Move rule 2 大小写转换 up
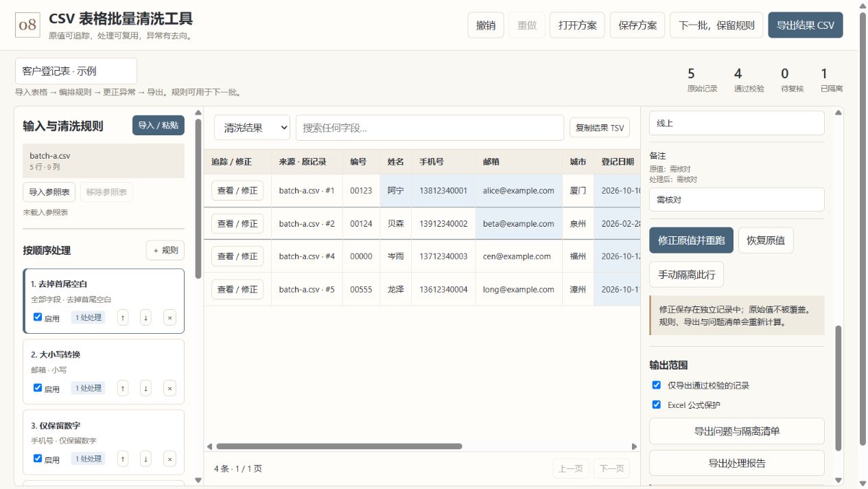Screen dimensions: 868x489 pyautogui.click(x=123, y=388)
